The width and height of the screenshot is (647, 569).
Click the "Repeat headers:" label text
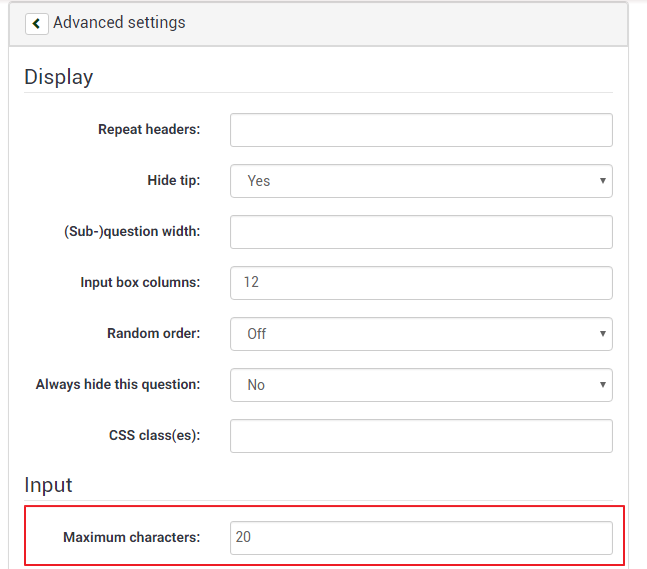149,130
